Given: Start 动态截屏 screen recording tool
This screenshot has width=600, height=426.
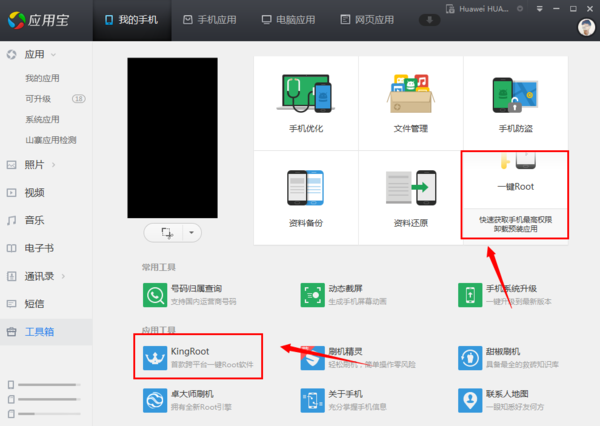Looking at the screenshot, I should click(314, 295).
